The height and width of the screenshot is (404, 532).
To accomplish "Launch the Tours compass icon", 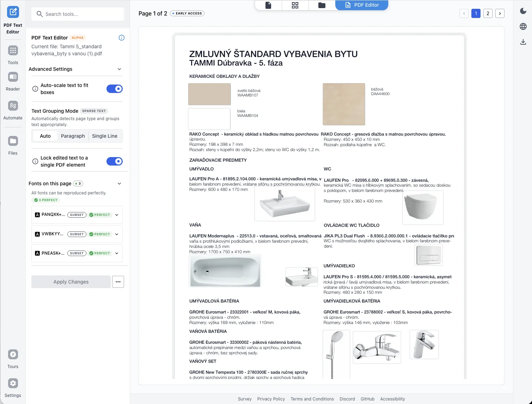I will click(13, 354).
